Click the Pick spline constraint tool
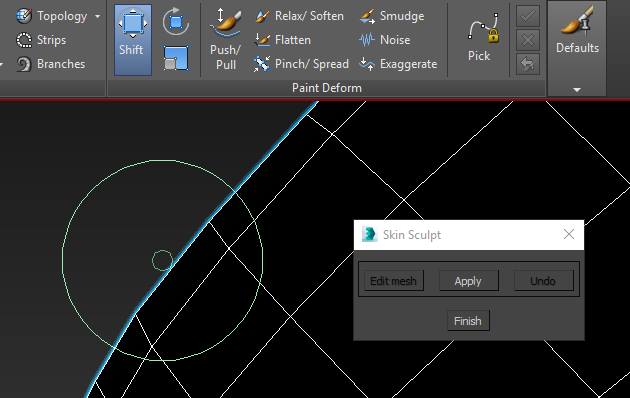The height and width of the screenshot is (398, 630). click(x=481, y=37)
